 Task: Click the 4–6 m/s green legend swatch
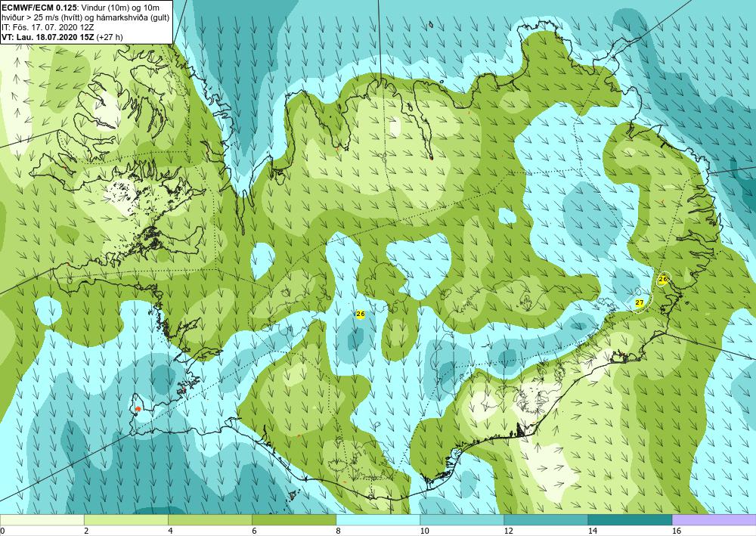point(209,520)
